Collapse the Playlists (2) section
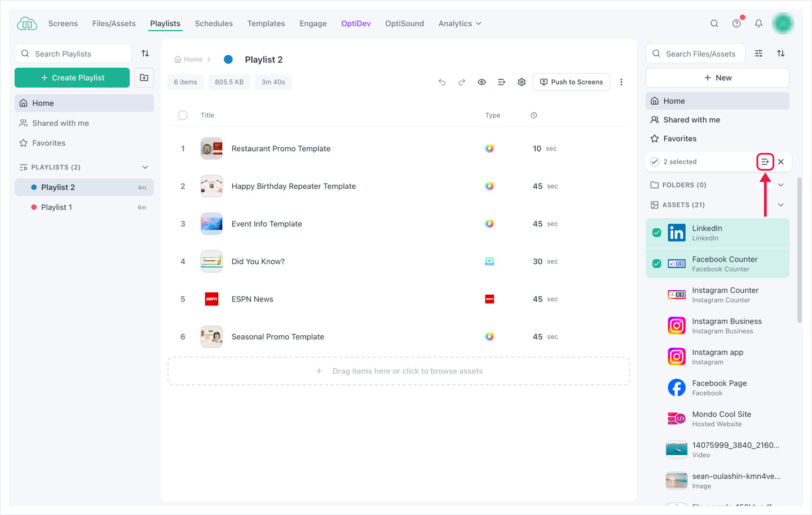This screenshot has height=515, width=812. (x=145, y=167)
